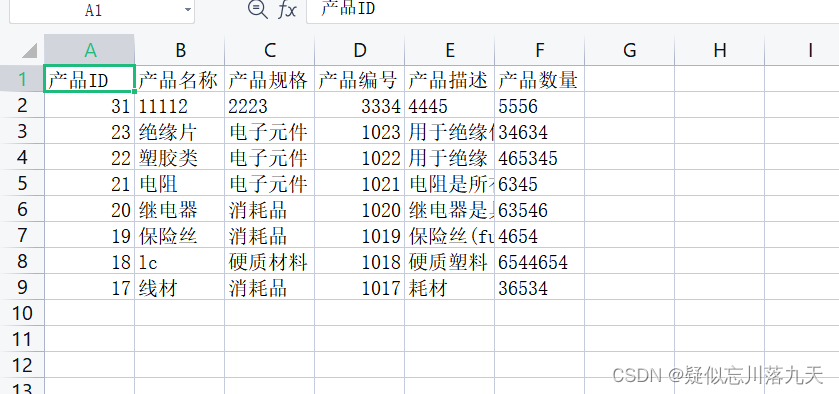Select row 9 header

[22, 287]
